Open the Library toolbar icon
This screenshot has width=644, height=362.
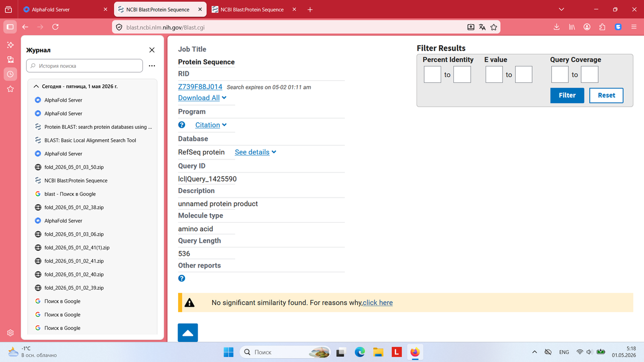coord(572,27)
